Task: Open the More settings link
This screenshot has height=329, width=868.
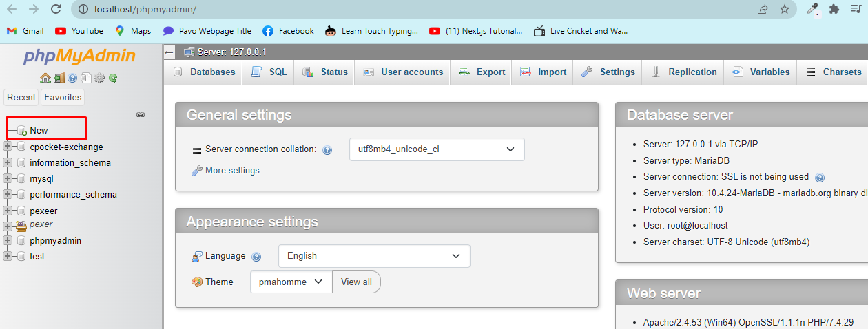Action: tap(232, 170)
